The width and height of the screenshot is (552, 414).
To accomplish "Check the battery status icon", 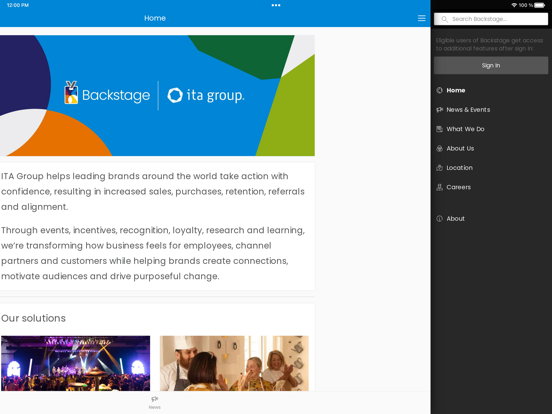I will click(539, 5).
